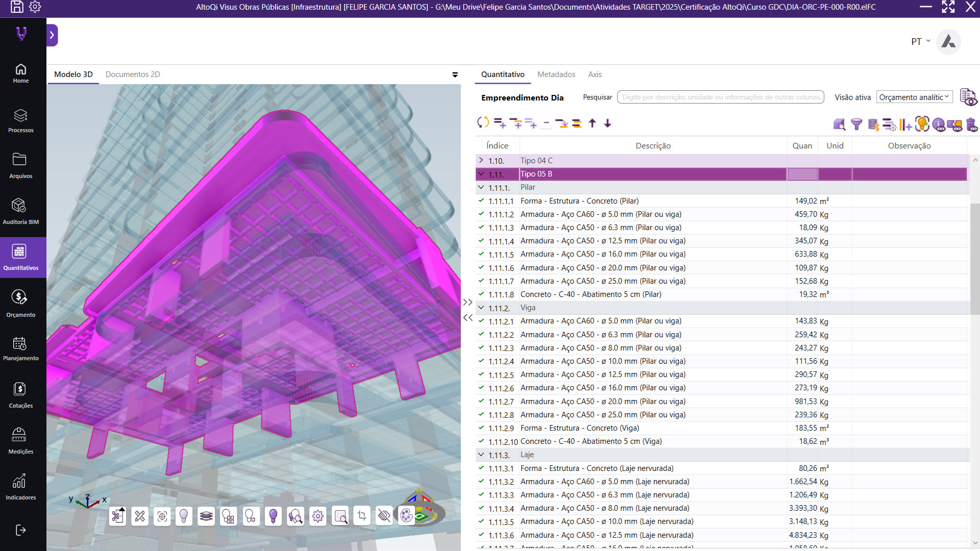
Task: Switch to the Metadados tab
Action: pos(556,74)
